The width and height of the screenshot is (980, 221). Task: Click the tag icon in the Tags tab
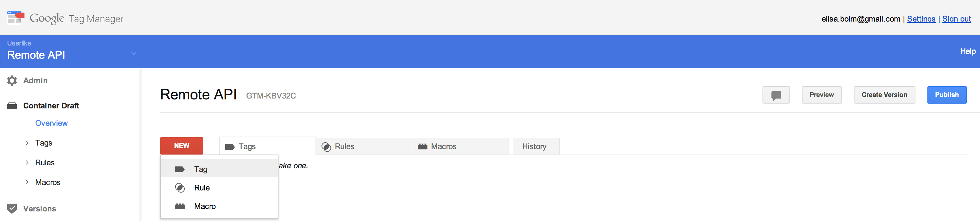pos(230,147)
